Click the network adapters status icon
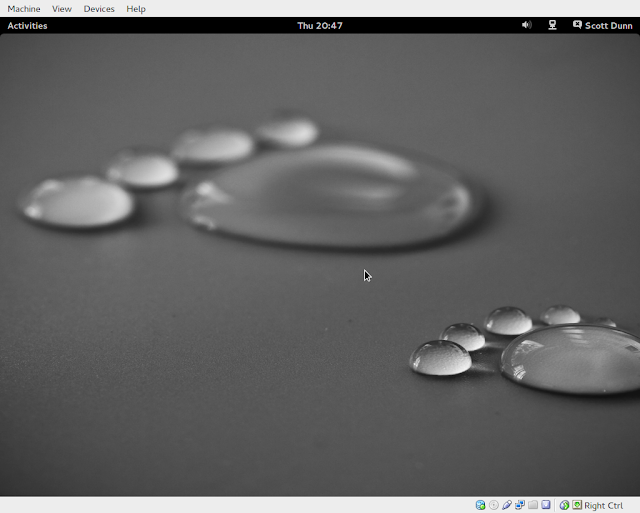 pyautogui.click(x=520, y=505)
